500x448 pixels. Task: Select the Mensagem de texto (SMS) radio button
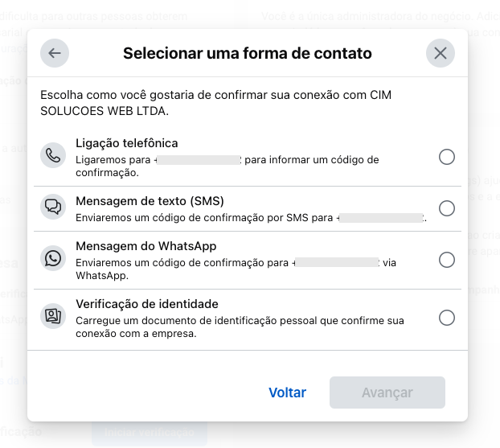point(447,208)
